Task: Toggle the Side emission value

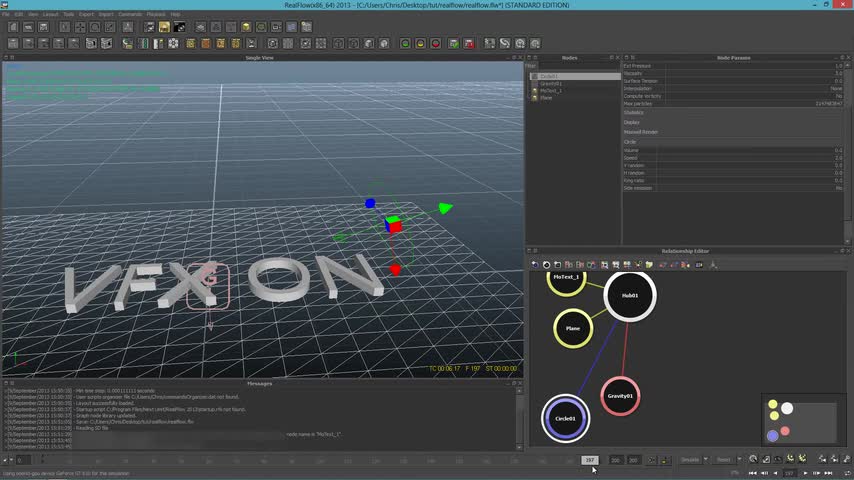Action: click(x=838, y=188)
